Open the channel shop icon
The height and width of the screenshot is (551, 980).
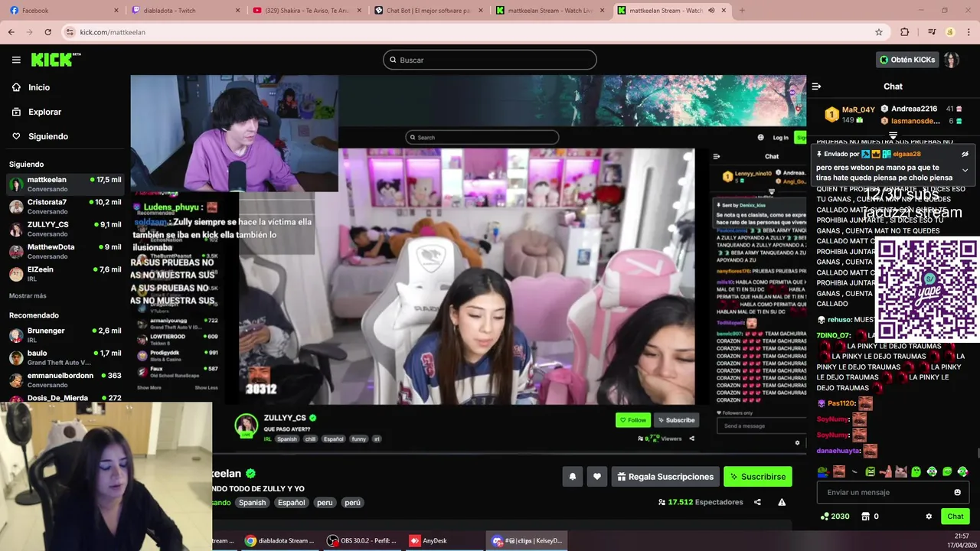[x=865, y=517]
